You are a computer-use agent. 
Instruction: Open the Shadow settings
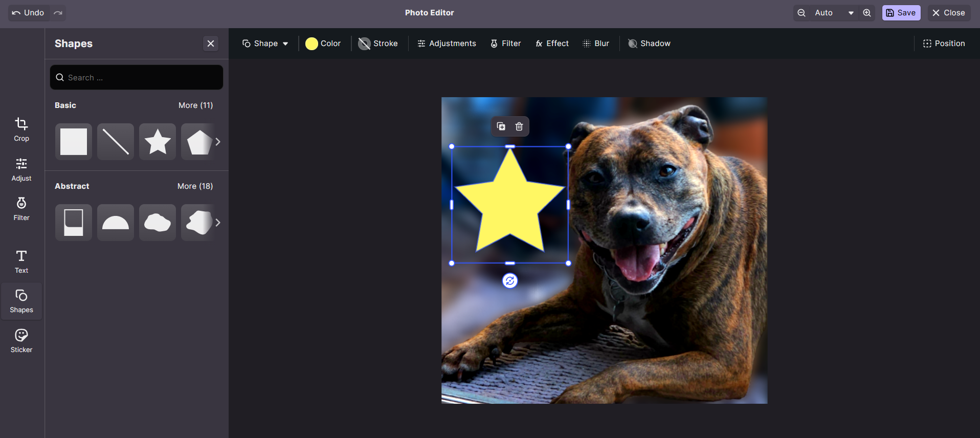click(x=649, y=43)
